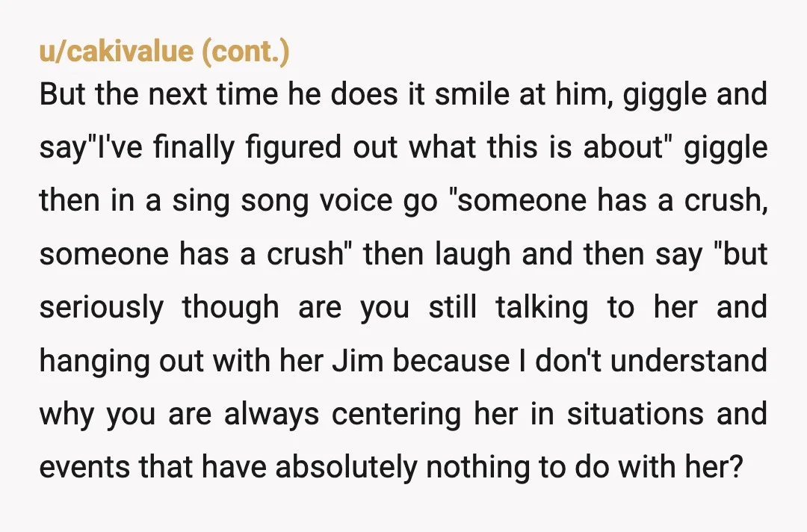Select the words "sing song"

pyautogui.click(x=240, y=201)
